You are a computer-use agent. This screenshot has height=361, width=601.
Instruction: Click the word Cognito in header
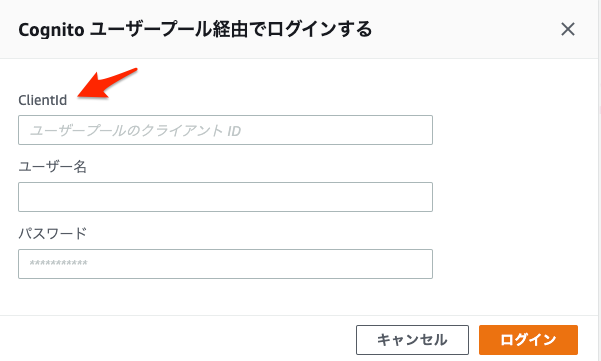pos(51,30)
